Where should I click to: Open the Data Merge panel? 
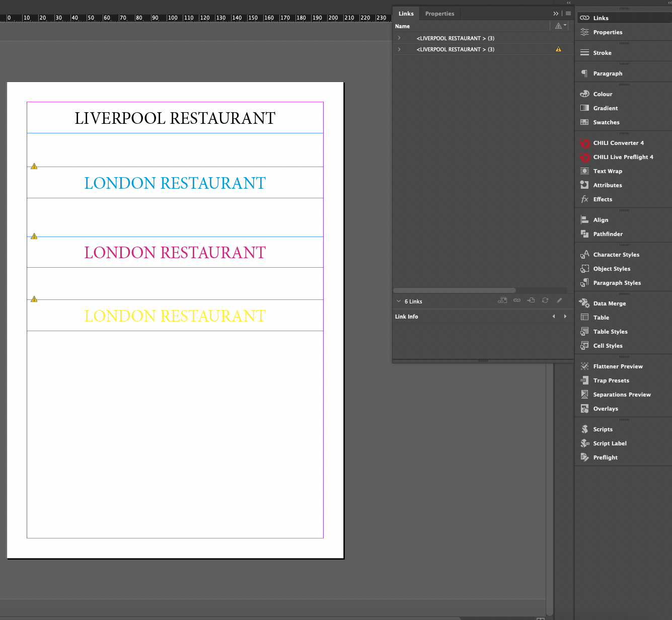click(x=609, y=303)
